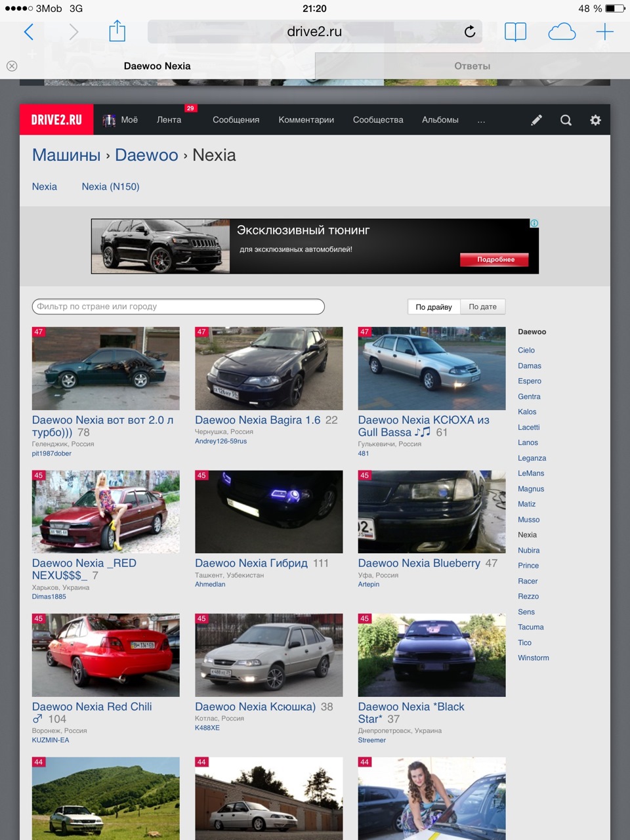This screenshot has width=630, height=840.
Task: Select Lanos model in sidebar
Action: pyautogui.click(x=528, y=443)
